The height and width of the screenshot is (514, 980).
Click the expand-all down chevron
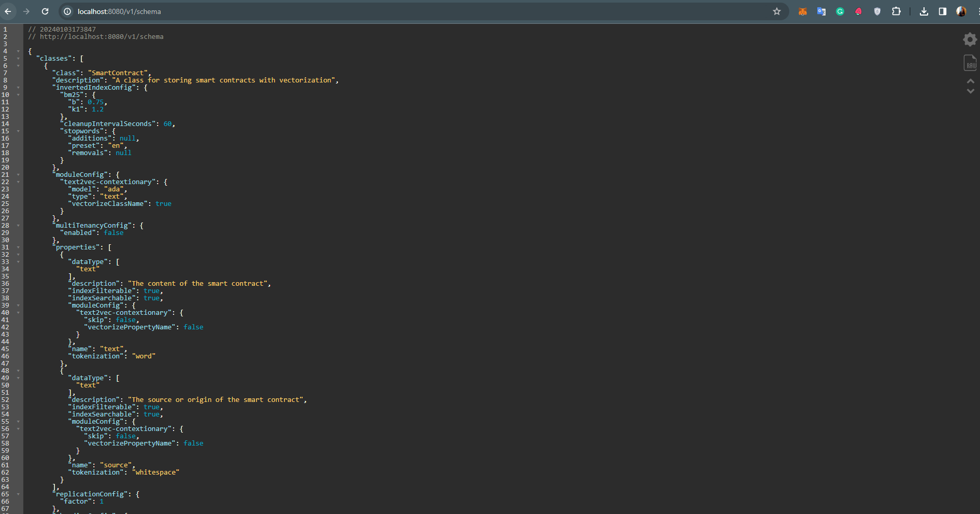click(x=970, y=91)
